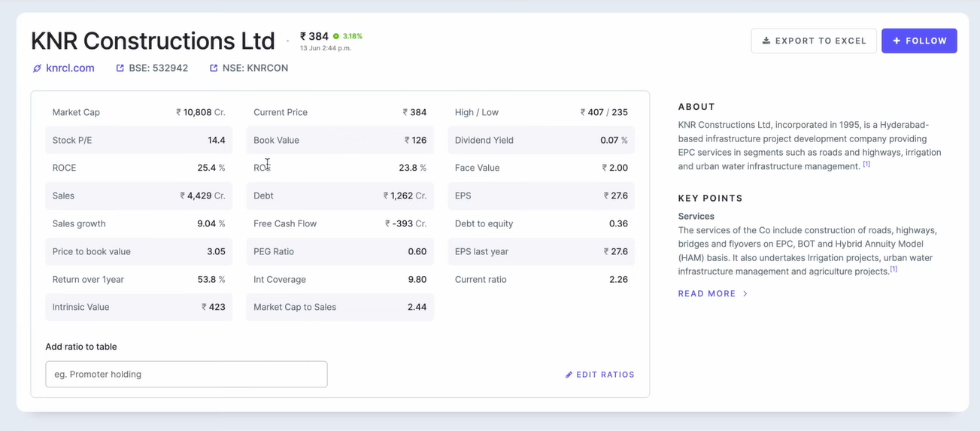Screen dimensions: 980x431
Task: Click the ROCE value 25.4 %
Action: coord(211,168)
